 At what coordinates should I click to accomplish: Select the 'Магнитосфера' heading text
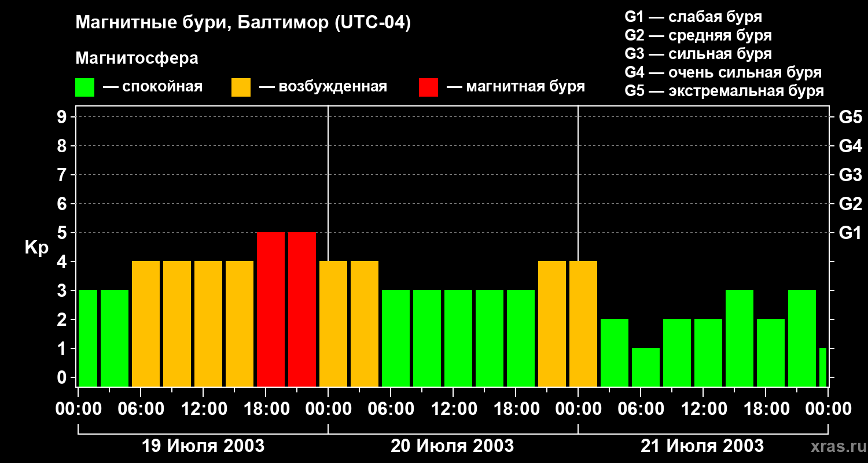click(137, 58)
